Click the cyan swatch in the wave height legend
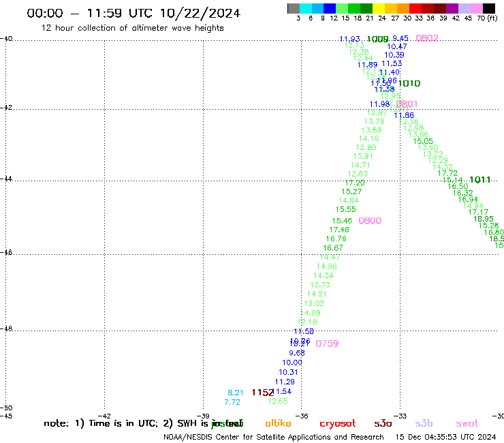504x443 pixels. coord(306,8)
